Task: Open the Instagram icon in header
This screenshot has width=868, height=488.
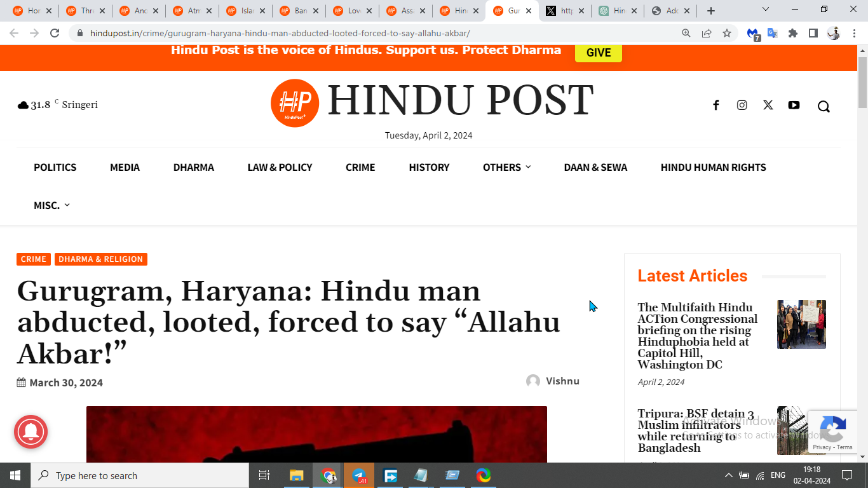Action: click(x=742, y=105)
